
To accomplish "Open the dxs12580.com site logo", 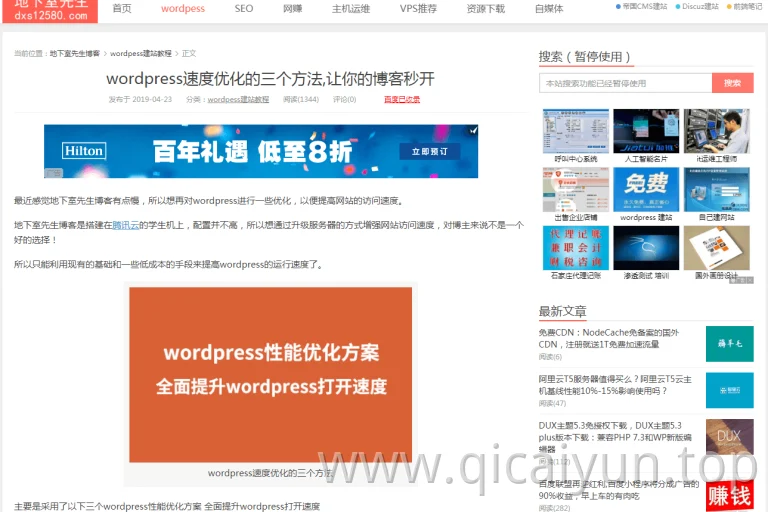I will [50, 11].
